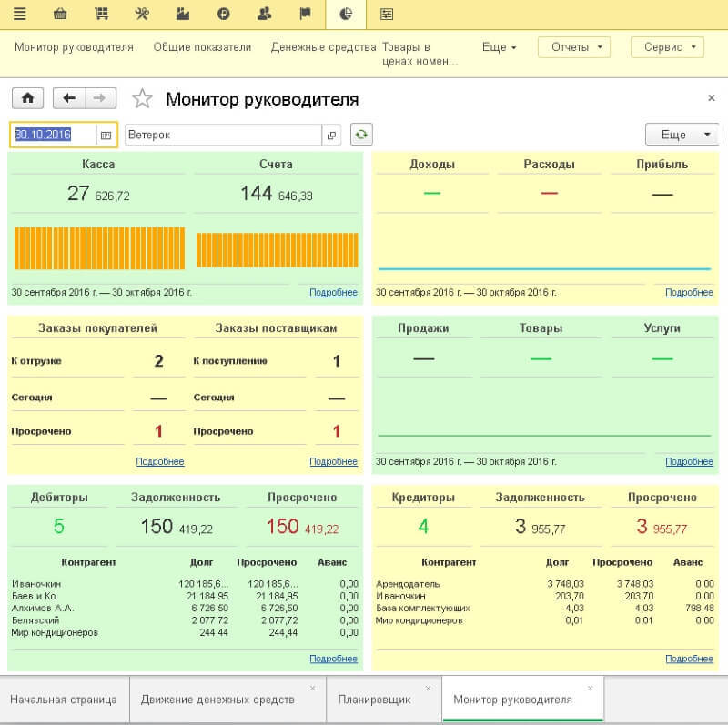The height and width of the screenshot is (725, 728).
Task: Add page to favorites with star icon
Action: (x=142, y=99)
